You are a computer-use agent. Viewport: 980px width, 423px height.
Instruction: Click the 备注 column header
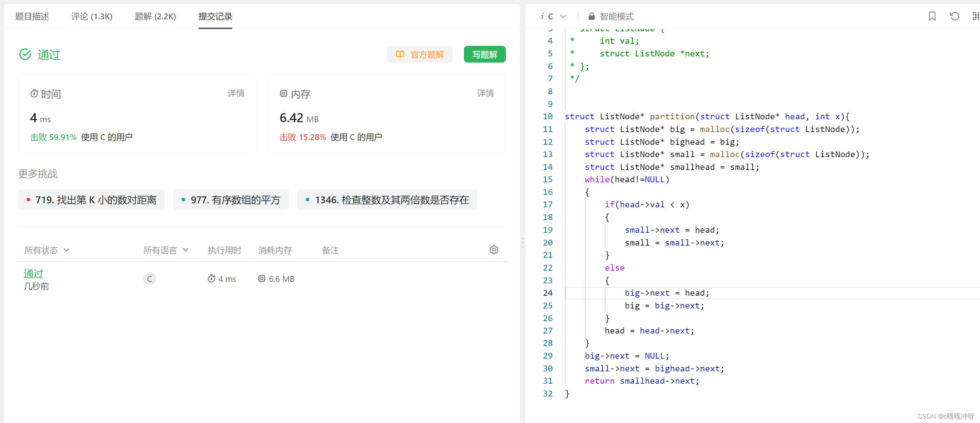[330, 250]
